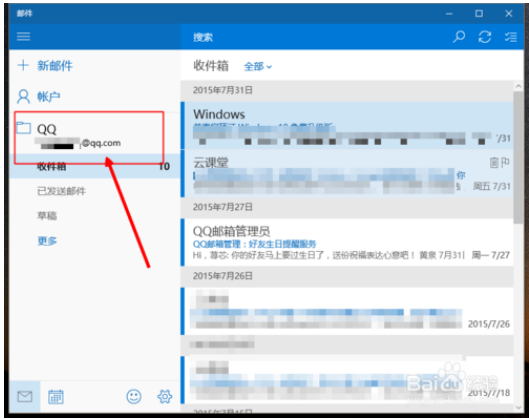This screenshot has height=419, width=529.
Task: Click the More (更多) folders link
Action: (47, 241)
